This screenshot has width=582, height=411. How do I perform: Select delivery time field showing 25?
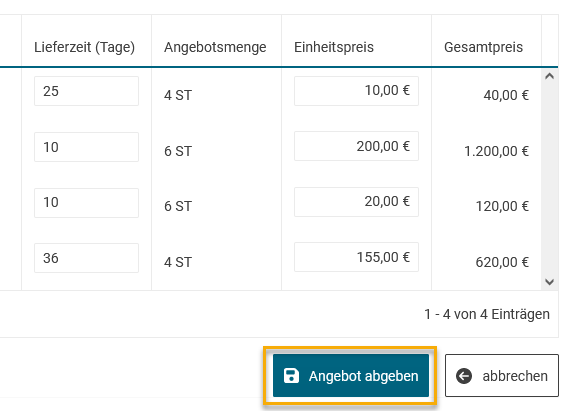(x=86, y=91)
